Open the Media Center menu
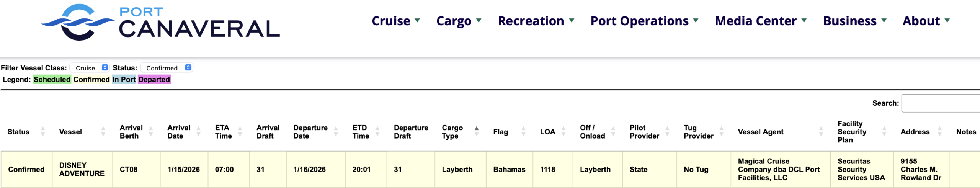This screenshot has width=980, height=188. coord(761,21)
